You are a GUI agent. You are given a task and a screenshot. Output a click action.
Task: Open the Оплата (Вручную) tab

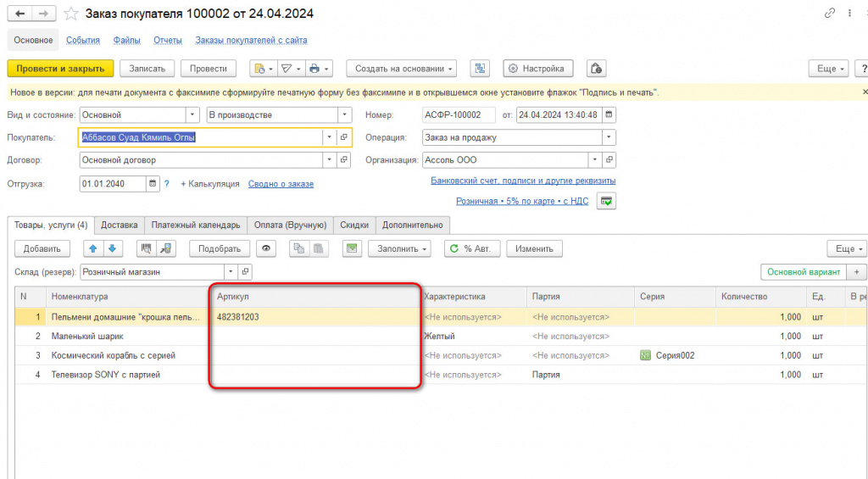[x=290, y=226]
